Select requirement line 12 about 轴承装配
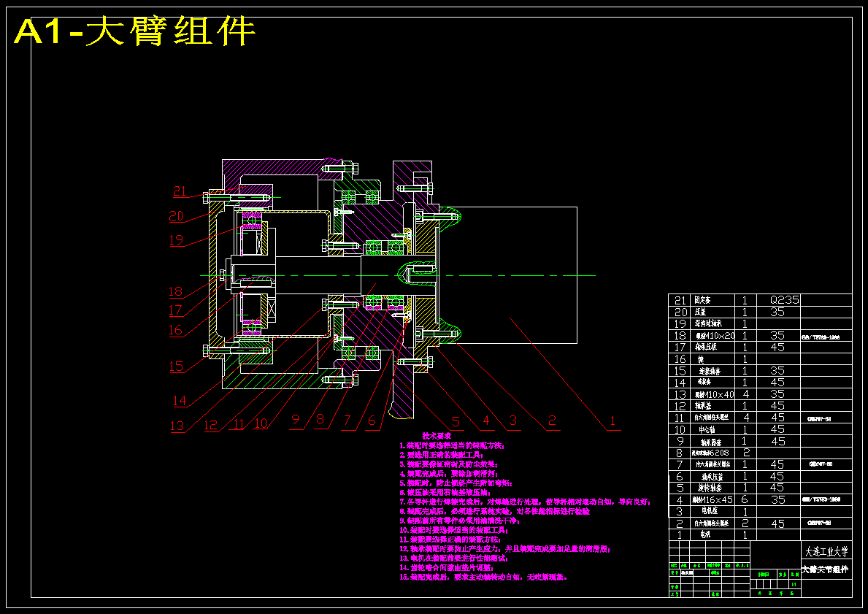This screenshot has height=614, width=868. (505, 549)
